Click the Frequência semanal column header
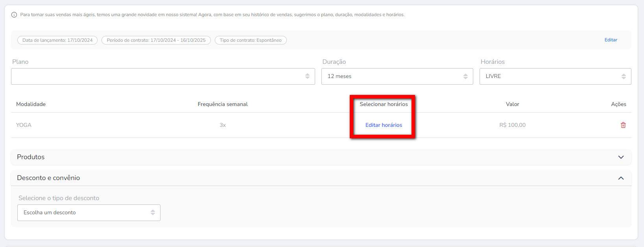 pos(223,104)
